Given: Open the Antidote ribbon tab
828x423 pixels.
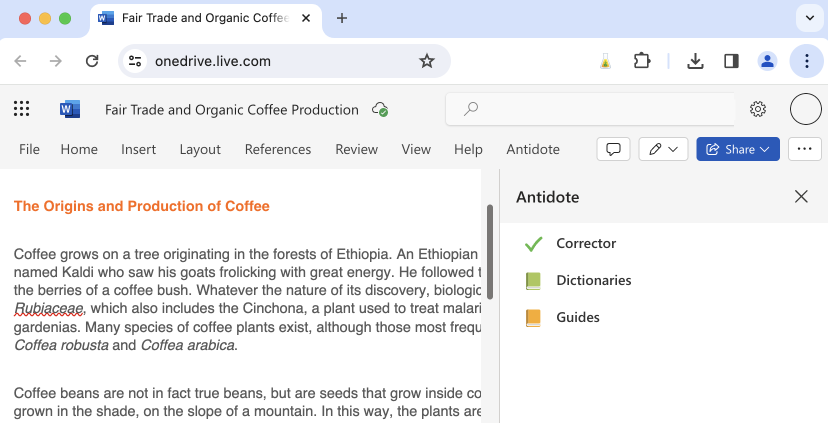Looking at the screenshot, I should click(x=533, y=149).
